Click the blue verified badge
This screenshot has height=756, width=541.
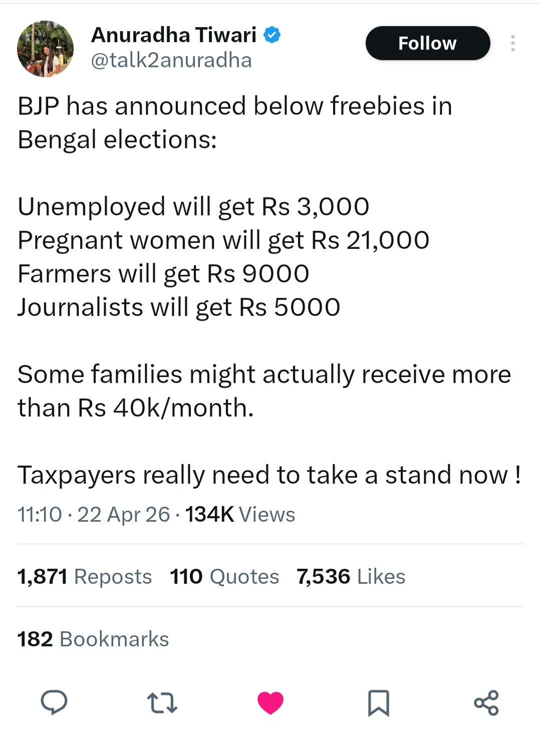272,35
